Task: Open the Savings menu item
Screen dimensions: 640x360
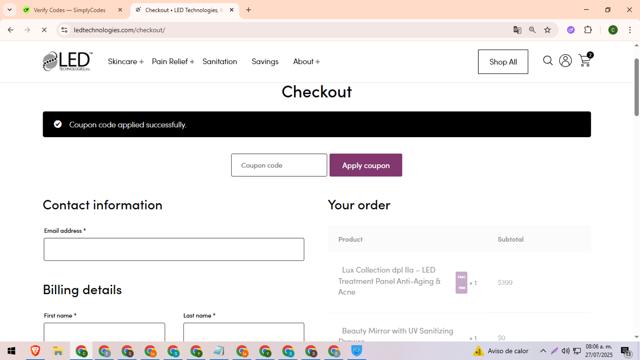Action: 265,62
